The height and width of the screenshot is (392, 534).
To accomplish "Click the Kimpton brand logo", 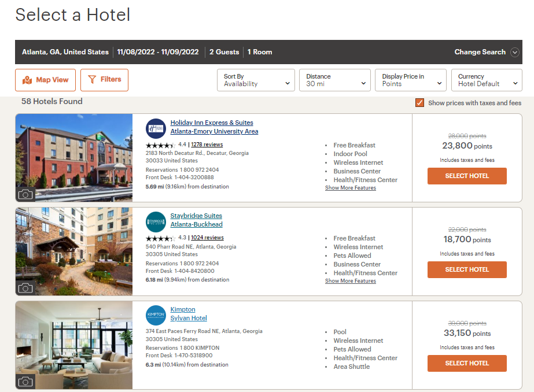I will [156, 315].
